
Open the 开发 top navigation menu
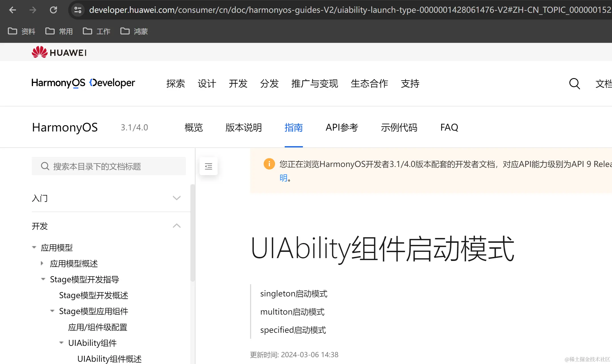coord(238,83)
